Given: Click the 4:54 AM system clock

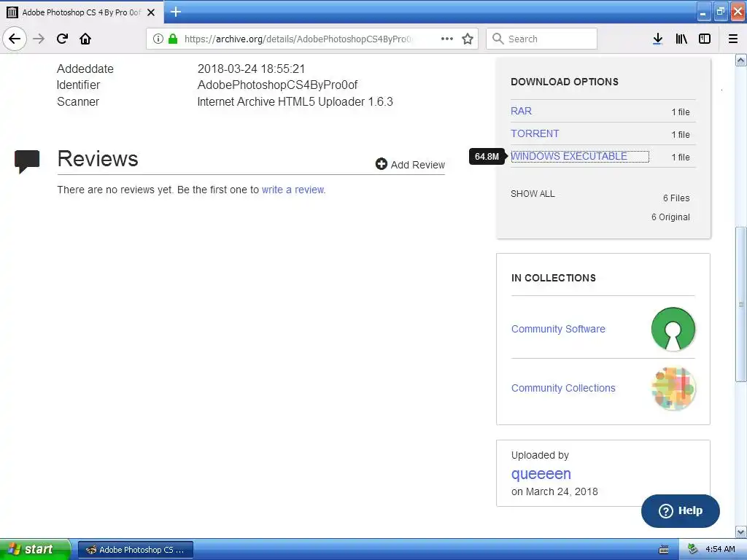Looking at the screenshot, I should click(720, 550).
